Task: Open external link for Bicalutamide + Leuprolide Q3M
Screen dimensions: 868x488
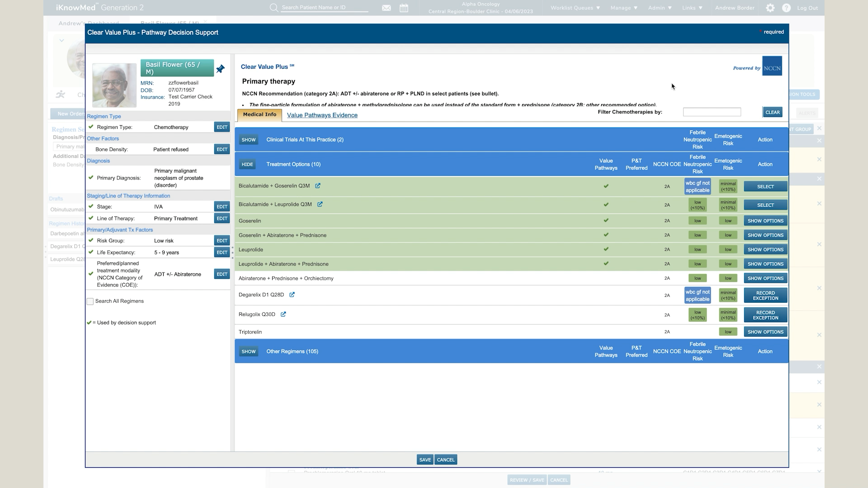Action: pos(320,204)
